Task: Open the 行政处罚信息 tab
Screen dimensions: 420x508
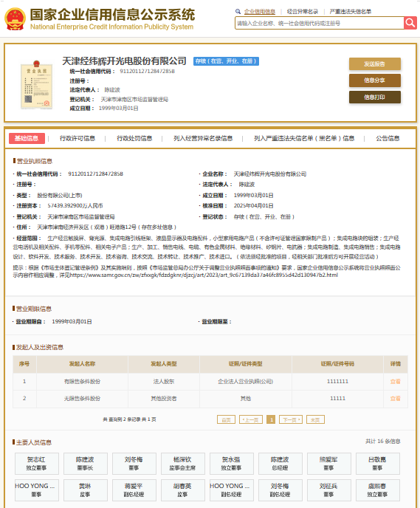Action: coord(134,138)
